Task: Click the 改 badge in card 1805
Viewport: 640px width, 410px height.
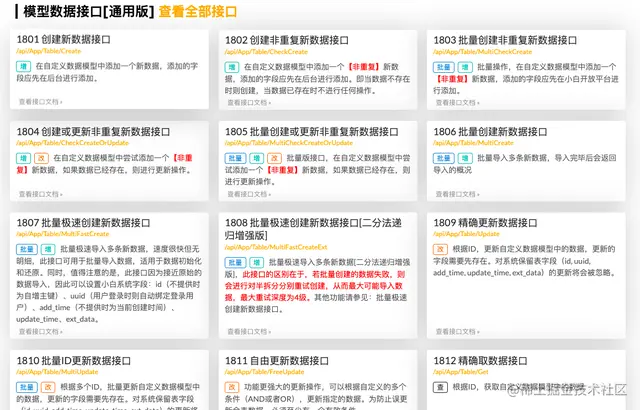Action: click(x=274, y=158)
